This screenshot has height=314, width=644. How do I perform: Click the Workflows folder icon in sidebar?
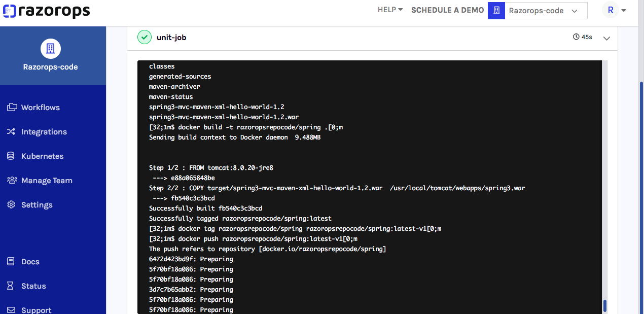click(x=11, y=108)
